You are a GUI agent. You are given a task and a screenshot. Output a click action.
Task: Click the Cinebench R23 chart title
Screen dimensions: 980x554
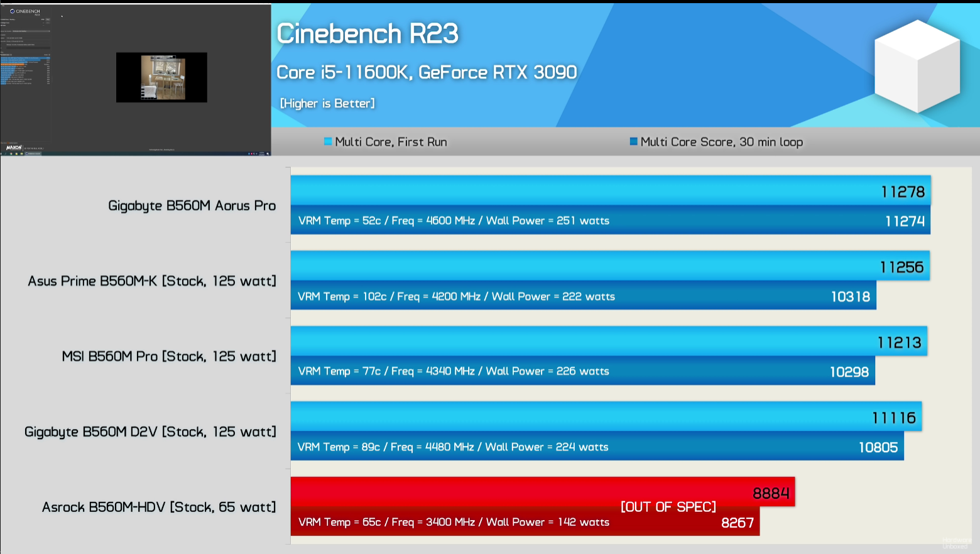tap(367, 34)
